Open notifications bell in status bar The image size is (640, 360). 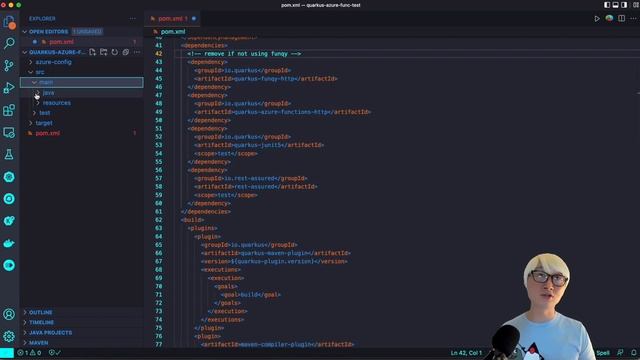pyautogui.click(x=633, y=353)
